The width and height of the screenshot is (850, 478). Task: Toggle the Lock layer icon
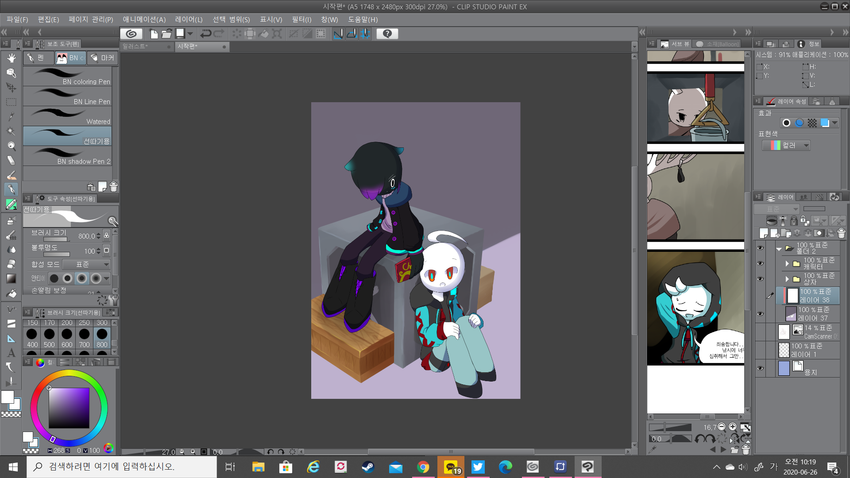click(794, 221)
